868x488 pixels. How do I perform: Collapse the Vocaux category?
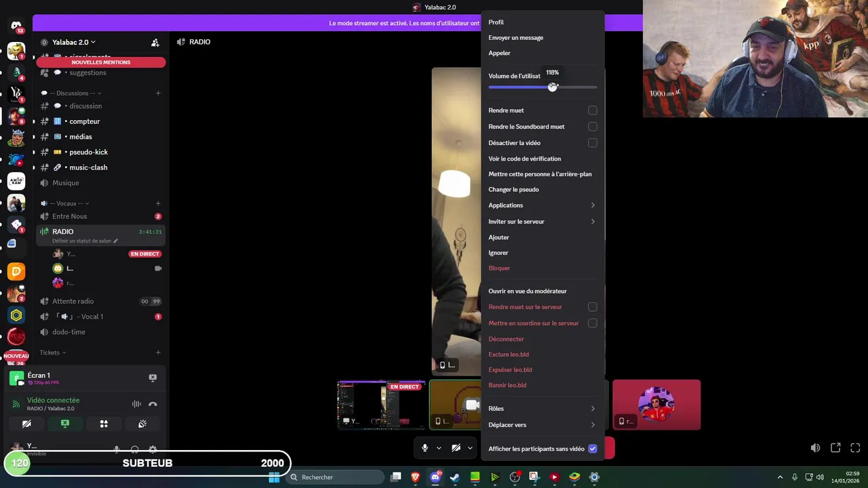(65, 203)
